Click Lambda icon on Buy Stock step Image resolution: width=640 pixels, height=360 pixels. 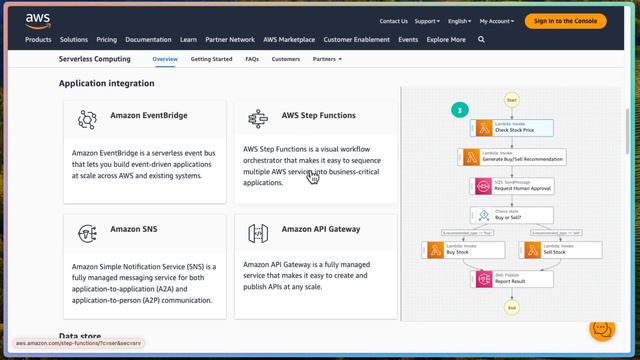point(435,250)
